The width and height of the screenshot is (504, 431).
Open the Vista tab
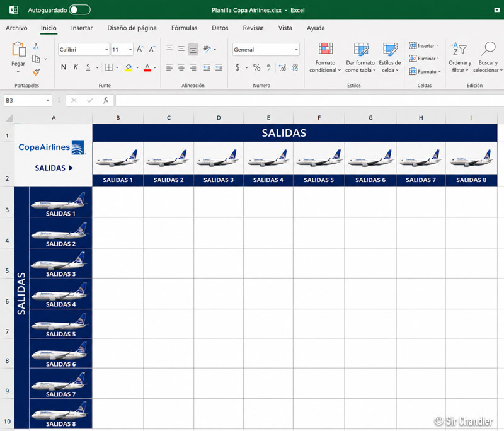285,28
